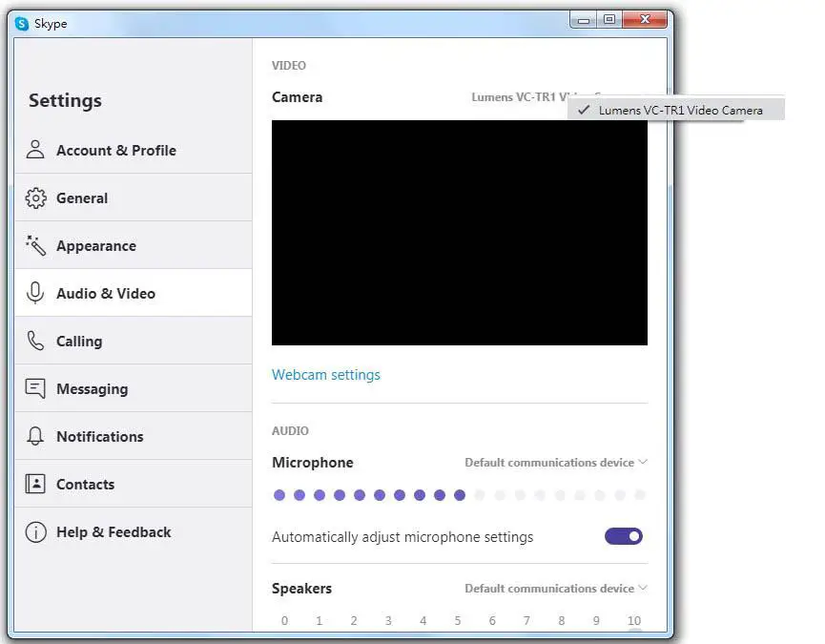Click the black camera preview area
This screenshot has width=825, height=644.
(459, 233)
